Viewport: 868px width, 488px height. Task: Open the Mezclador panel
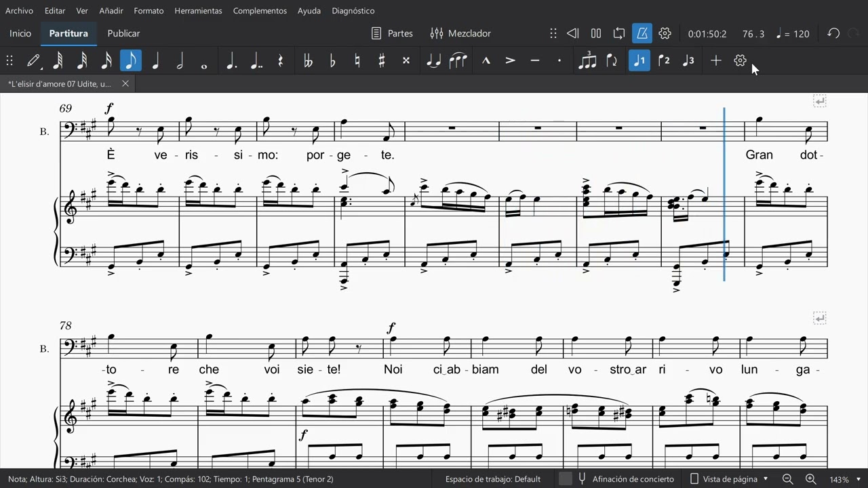(460, 33)
